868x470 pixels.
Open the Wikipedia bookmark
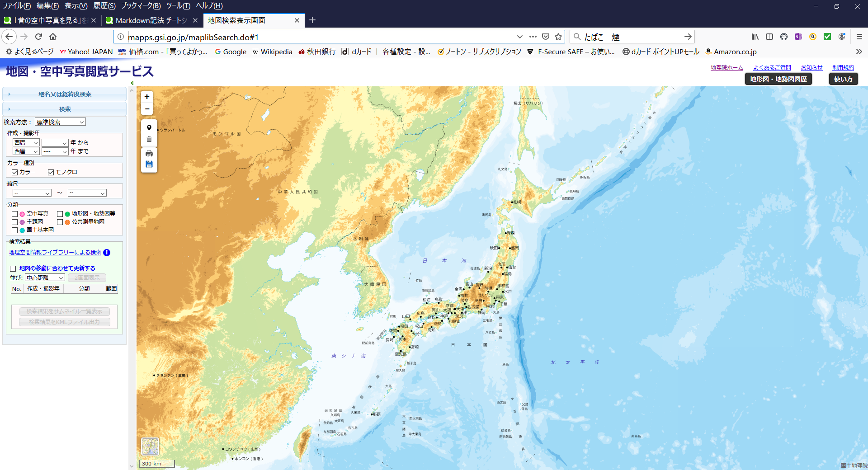272,52
